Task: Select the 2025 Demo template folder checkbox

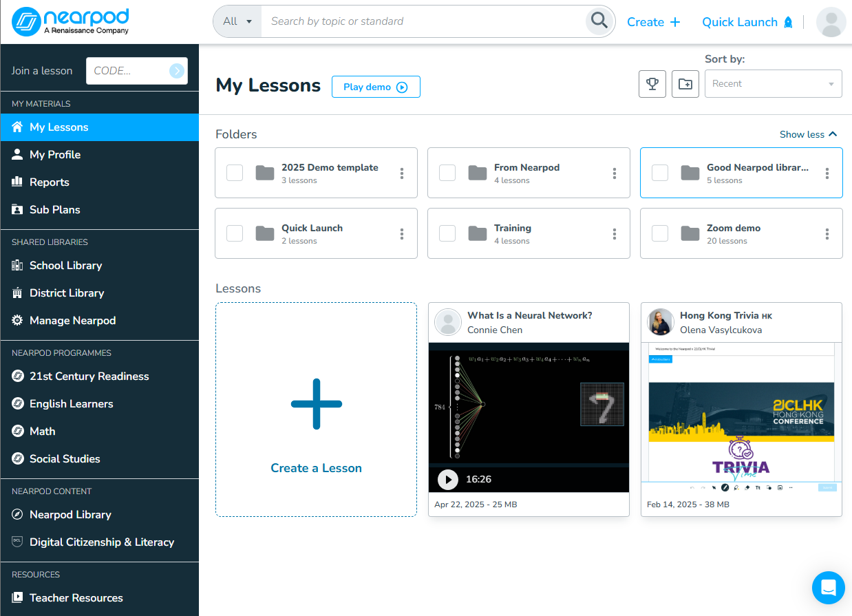Action: tap(235, 173)
